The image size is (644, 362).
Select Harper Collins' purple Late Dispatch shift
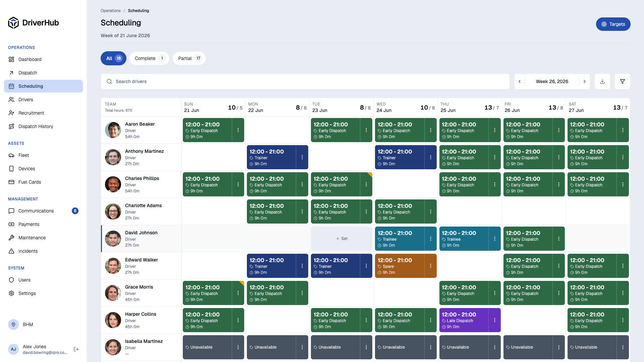(464, 320)
